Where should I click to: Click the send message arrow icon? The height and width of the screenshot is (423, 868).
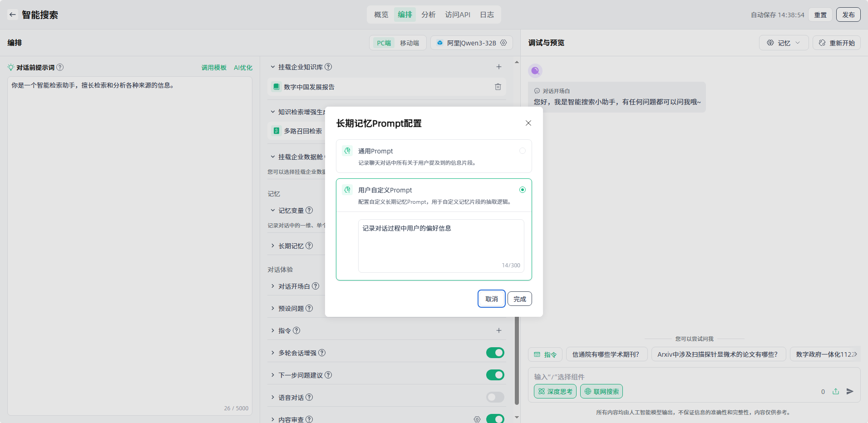tap(850, 391)
